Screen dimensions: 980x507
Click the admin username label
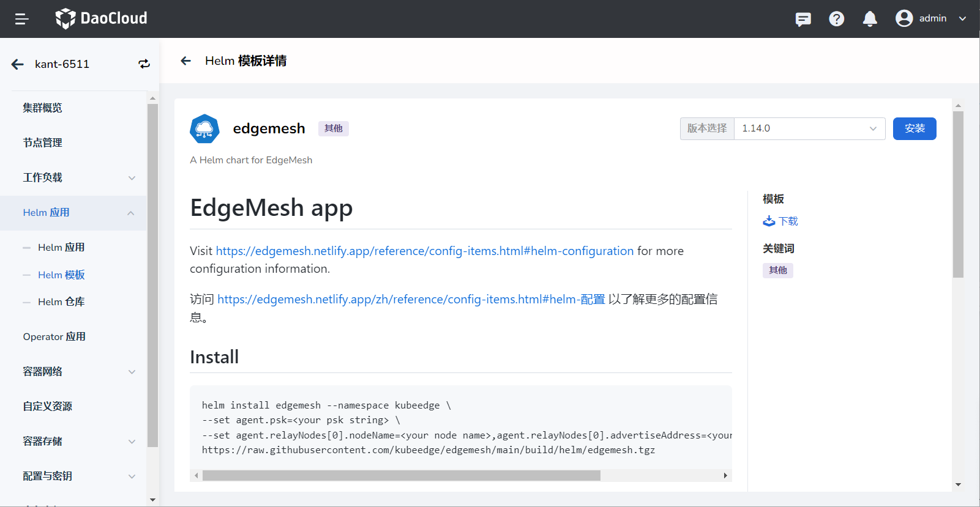pos(933,18)
